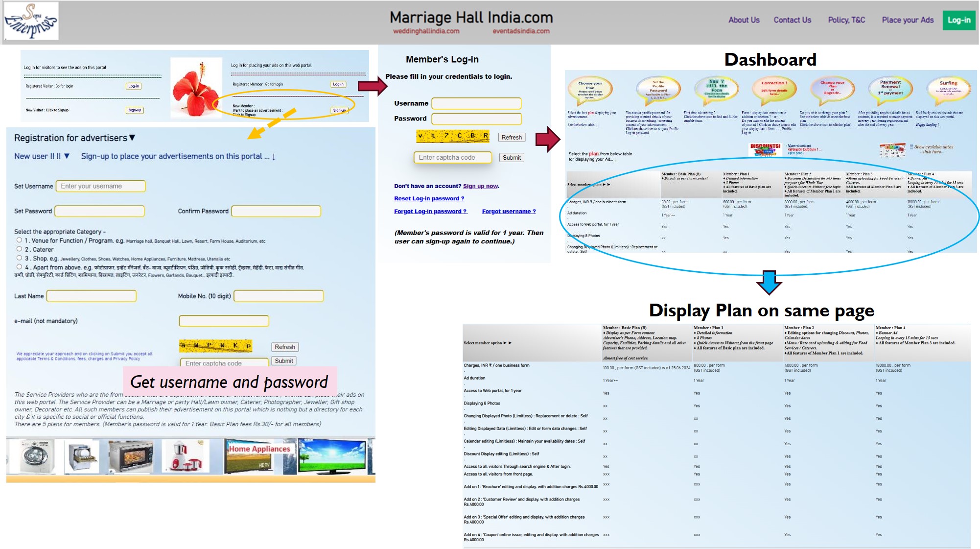Viewport: 980px width, 549px height.
Task: Collapse the Registration for advertisers heading arrow
Action: coord(132,138)
